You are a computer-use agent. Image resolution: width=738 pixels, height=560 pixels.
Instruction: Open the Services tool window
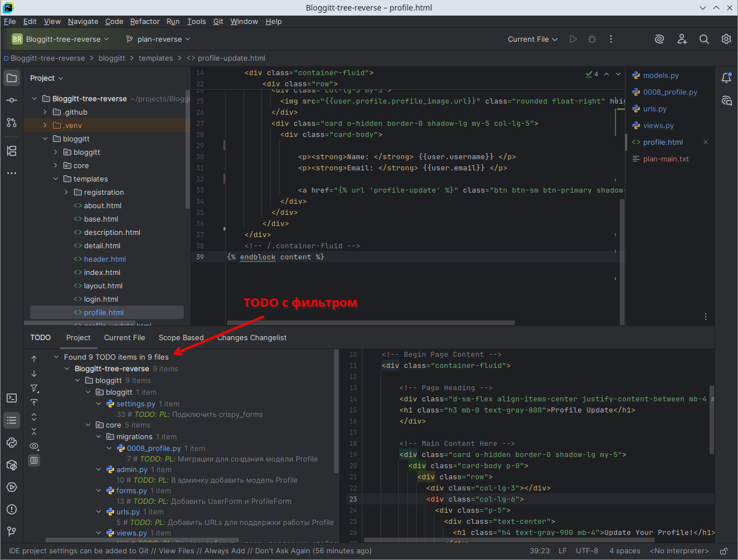[x=12, y=487]
